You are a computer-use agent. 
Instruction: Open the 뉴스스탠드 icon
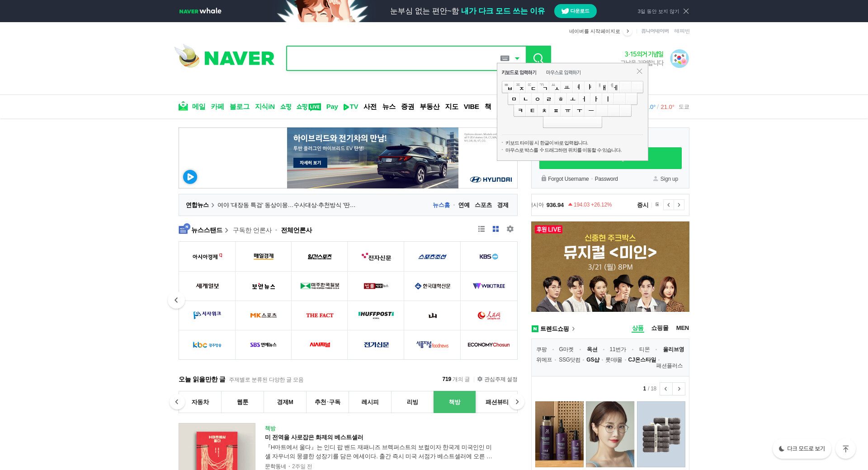(184, 229)
